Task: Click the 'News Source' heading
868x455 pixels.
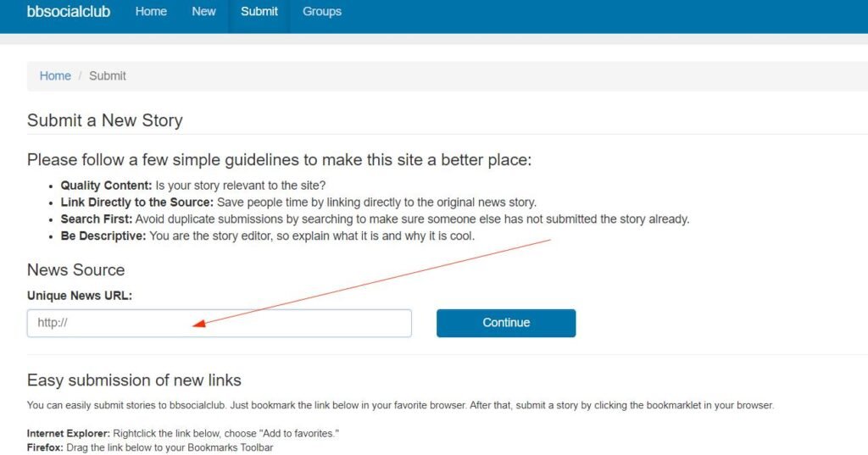Action: [x=75, y=269]
